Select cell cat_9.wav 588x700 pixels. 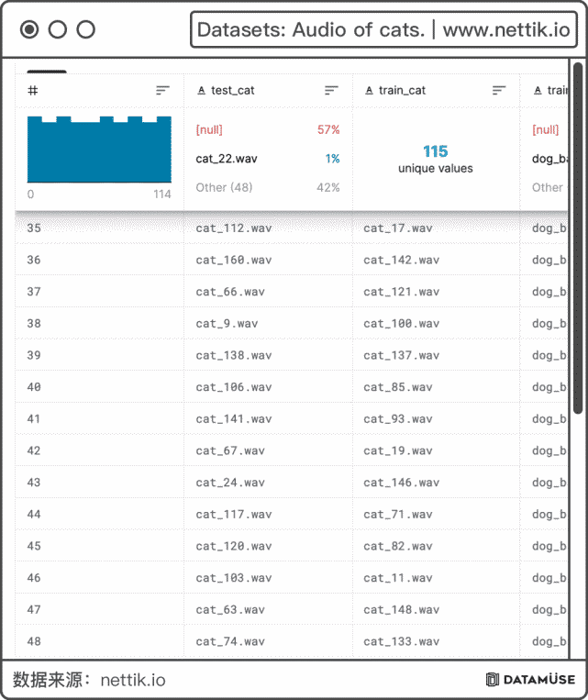tap(227, 323)
